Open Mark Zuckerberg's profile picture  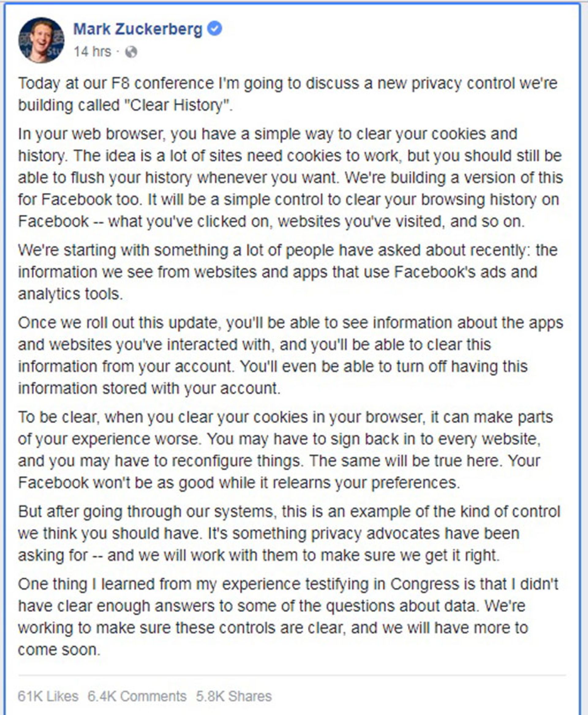[41, 40]
